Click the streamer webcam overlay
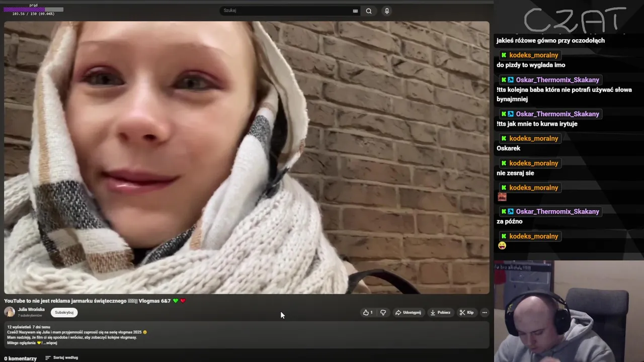The height and width of the screenshot is (362, 644). pos(569,311)
